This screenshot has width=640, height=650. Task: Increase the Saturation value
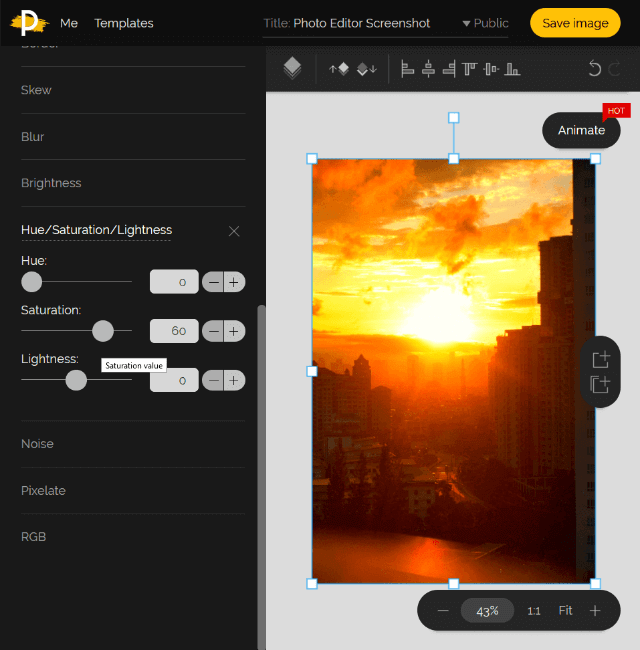coord(234,331)
